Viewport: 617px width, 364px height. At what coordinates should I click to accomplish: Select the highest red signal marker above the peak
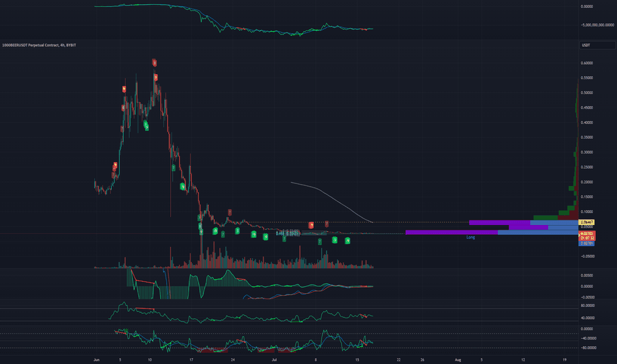[x=155, y=63]
